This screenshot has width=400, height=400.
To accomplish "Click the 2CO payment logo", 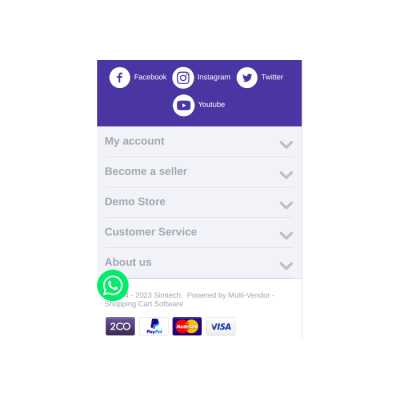I will coord(120,326).
